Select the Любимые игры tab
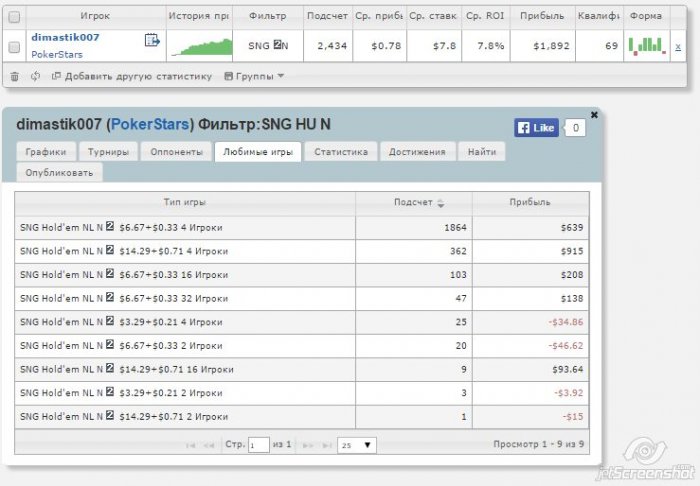The width and height of the screenshot is (700, 486). 258,152
